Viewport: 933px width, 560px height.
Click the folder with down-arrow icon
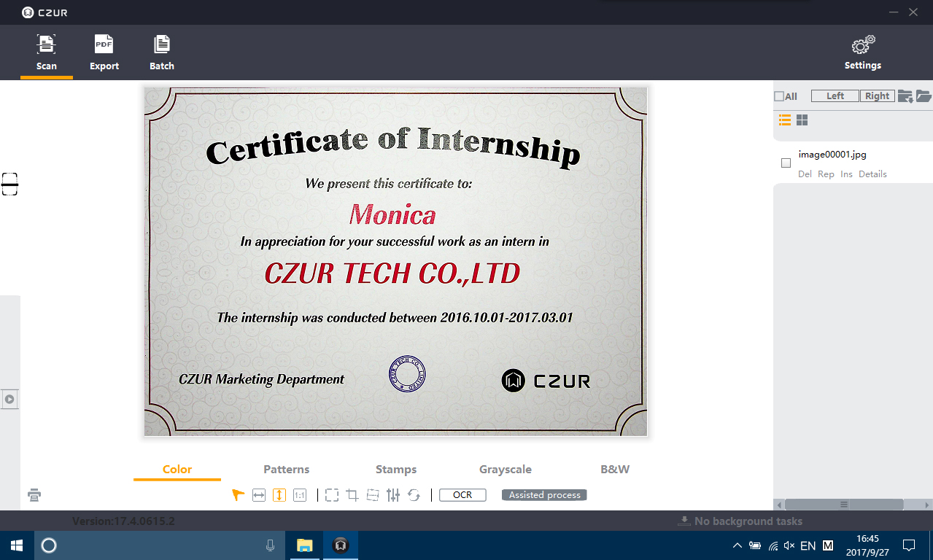tap(905, 96)
